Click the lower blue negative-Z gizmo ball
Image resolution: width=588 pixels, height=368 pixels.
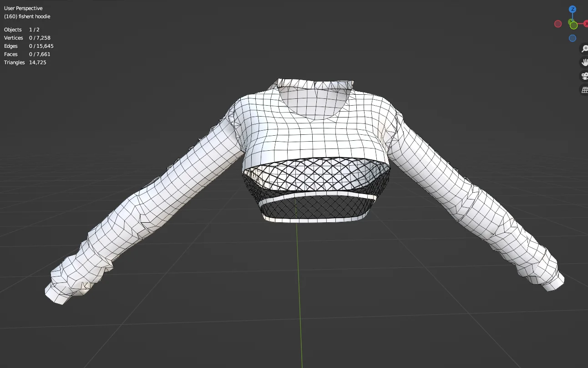coord(573,38)
